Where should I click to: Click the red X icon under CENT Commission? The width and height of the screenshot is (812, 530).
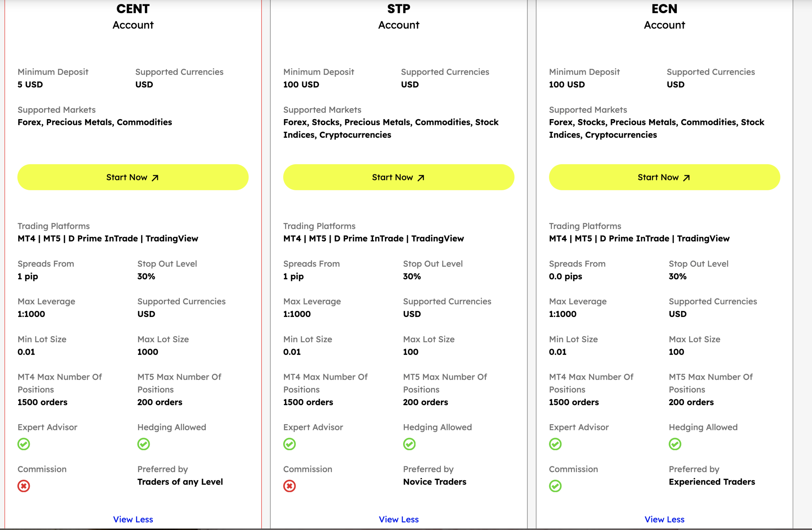pos(23,486)
